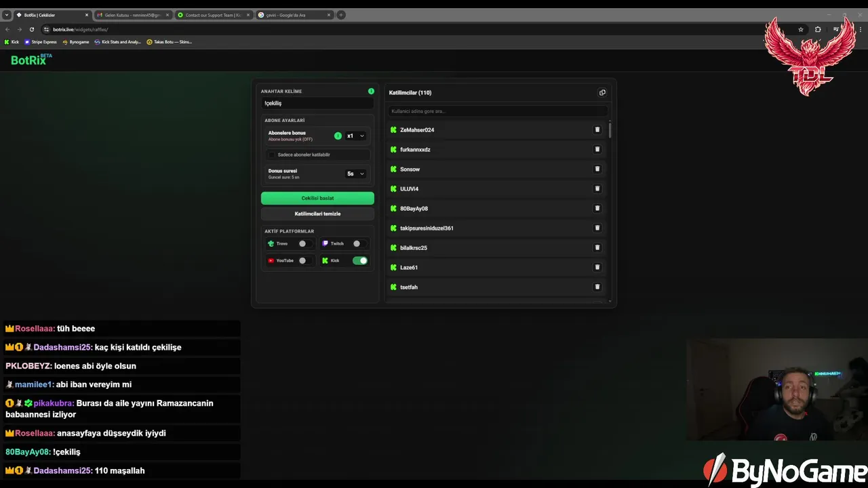The height and width of the screenshot is (488, 868).
Task: Copy the participants list with copy icon
Action: coord(602,92)
